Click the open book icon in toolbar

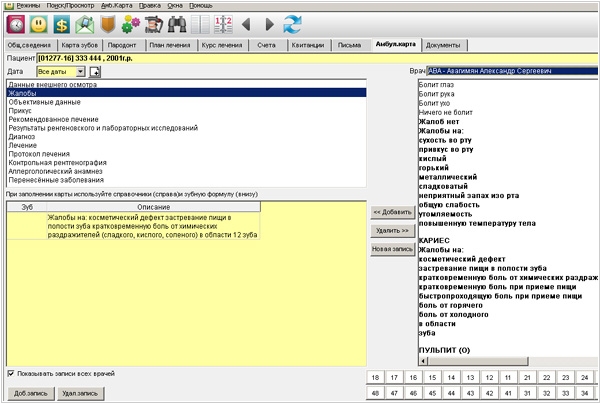(x=200, y=24)
